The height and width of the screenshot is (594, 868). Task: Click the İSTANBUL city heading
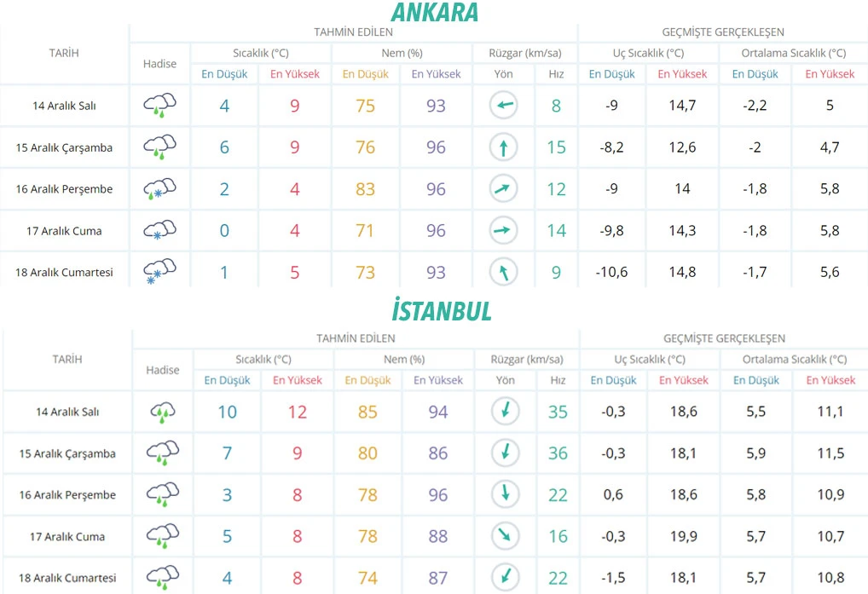tap(434, 310)
